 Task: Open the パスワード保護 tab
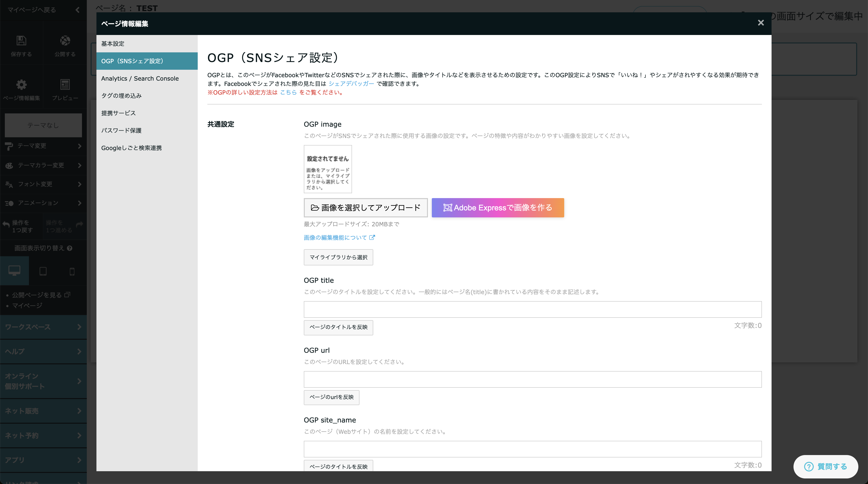coord(147,131)
